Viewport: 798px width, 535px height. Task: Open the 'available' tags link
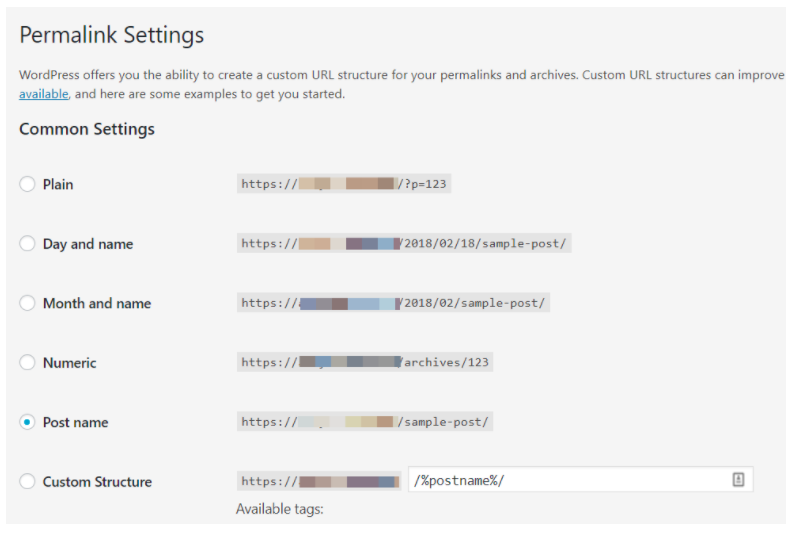44,94
